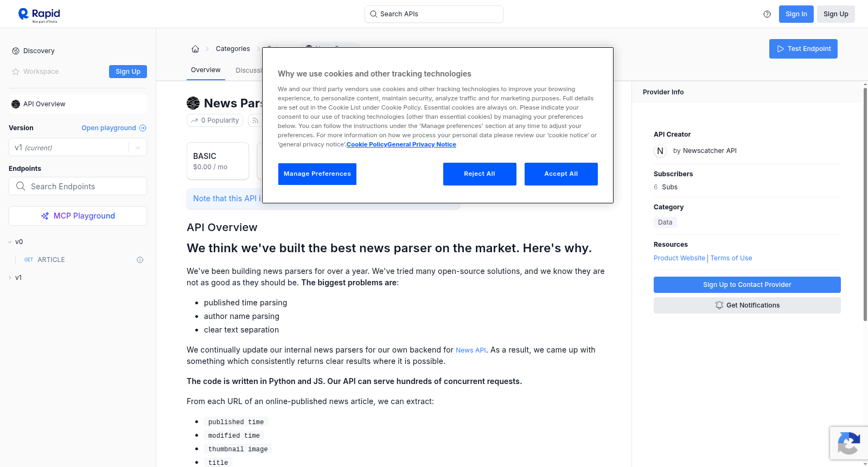
Task: Open the General Privacy Notice link
Action: click(422, 144)
